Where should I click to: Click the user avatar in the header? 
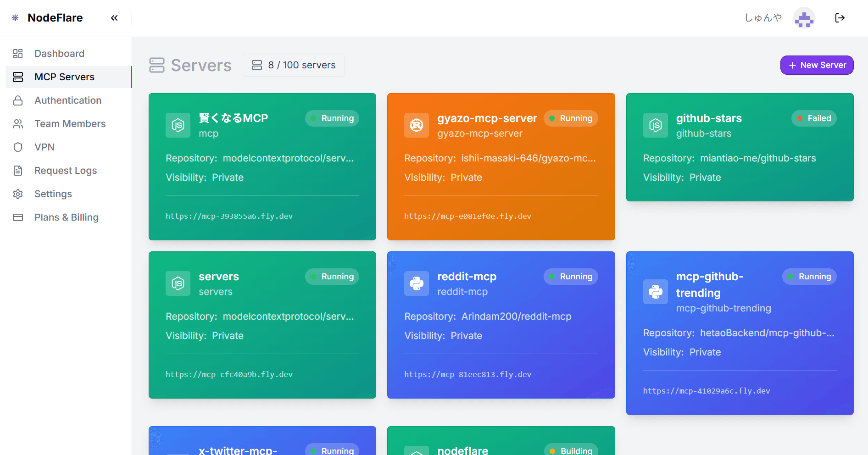[804, 18]
